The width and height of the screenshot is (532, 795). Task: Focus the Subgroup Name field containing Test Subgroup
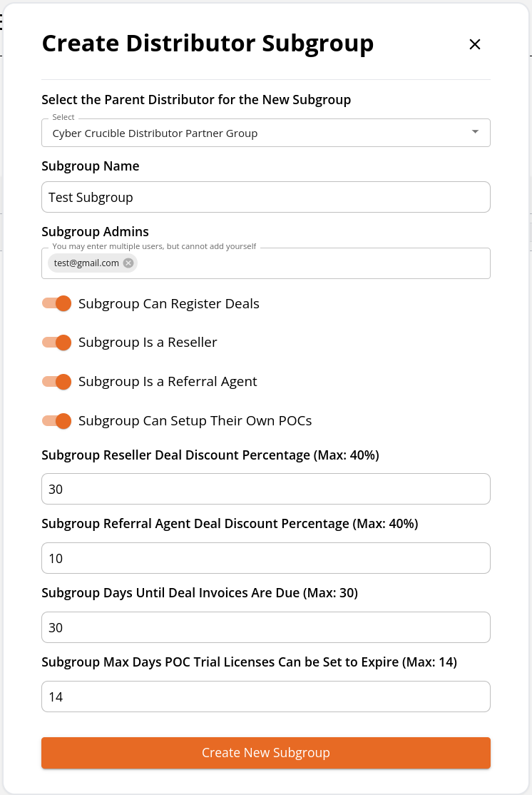(266, 197)
